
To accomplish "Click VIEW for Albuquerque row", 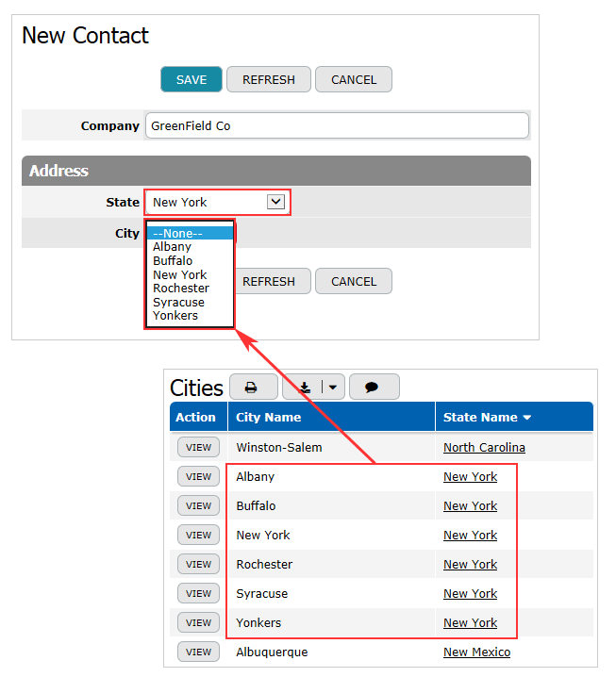I will pyautogui.click(x=198, y=652).
